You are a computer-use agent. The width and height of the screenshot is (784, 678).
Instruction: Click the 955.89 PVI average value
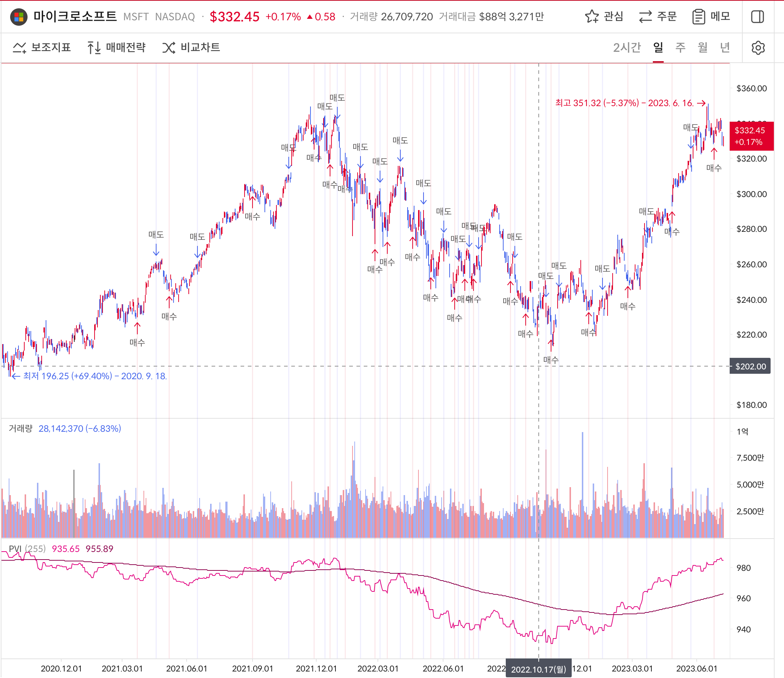pos(100,549)
